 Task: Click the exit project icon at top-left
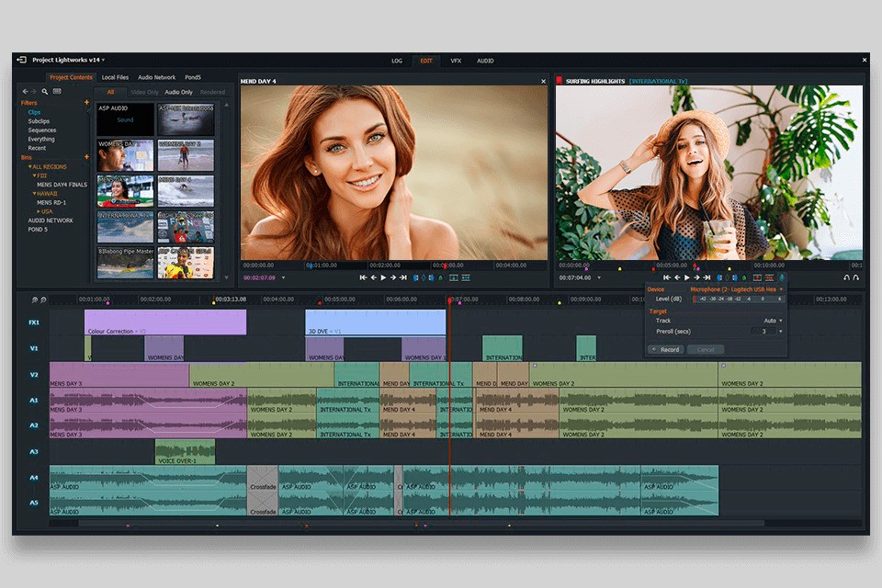[22, 61]
